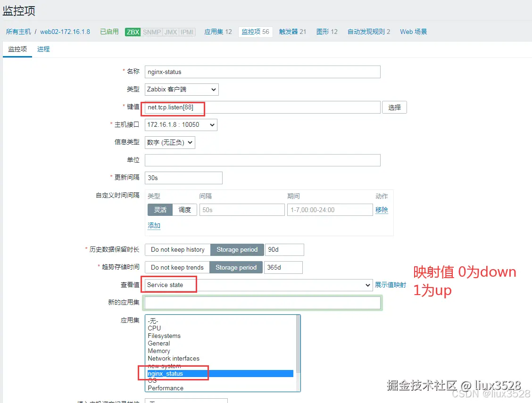Select Do not keep history option
The height and width of the screenshot is (403, 532).
tap(177, 250)
